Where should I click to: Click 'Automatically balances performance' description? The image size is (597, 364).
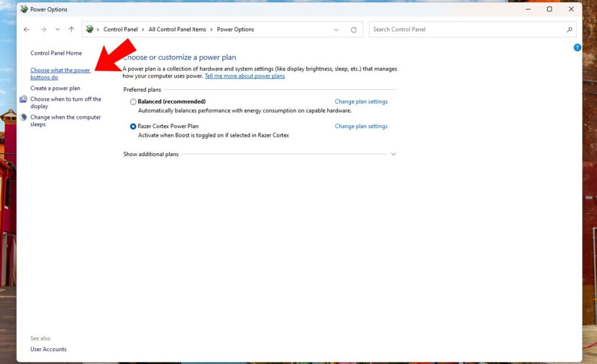pos(245,111)
